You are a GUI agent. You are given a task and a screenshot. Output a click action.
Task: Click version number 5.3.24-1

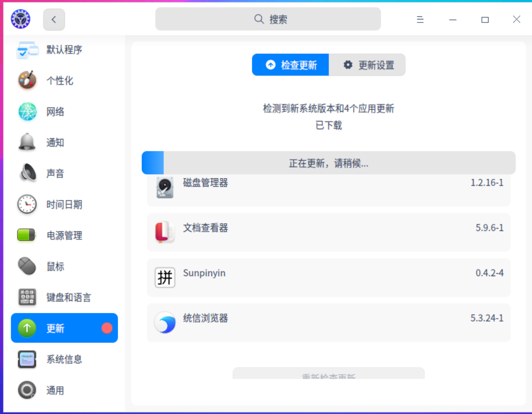487,318
